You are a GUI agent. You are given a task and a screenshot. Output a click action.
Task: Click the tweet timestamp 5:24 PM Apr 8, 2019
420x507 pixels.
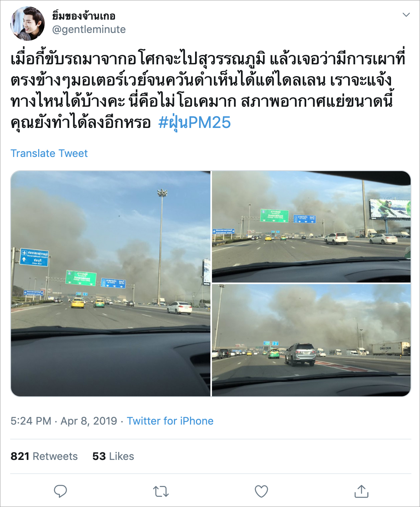click(64, 421)
